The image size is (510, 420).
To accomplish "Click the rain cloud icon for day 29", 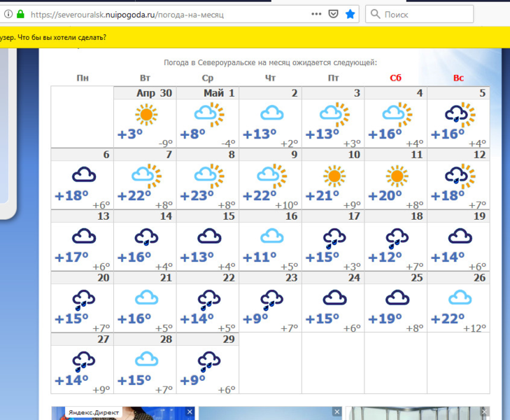I will click(209, 361).
